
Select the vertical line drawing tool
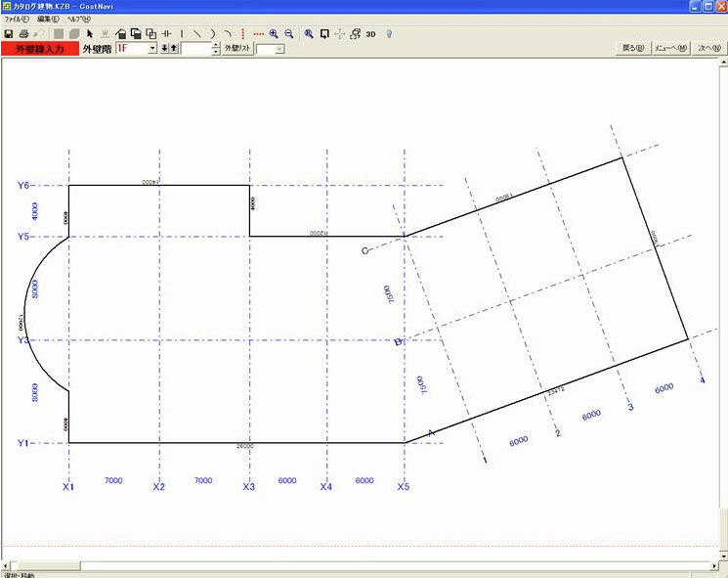182,33
